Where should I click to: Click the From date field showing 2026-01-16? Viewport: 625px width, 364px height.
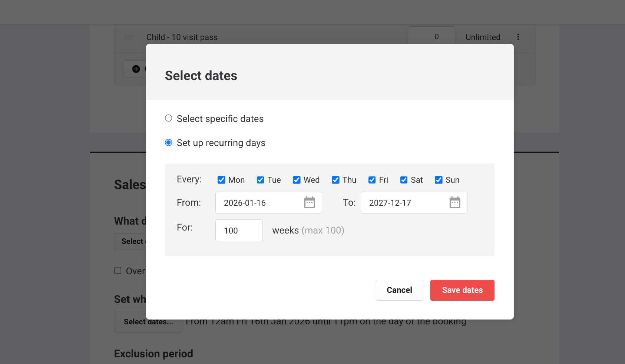(259, 203)
